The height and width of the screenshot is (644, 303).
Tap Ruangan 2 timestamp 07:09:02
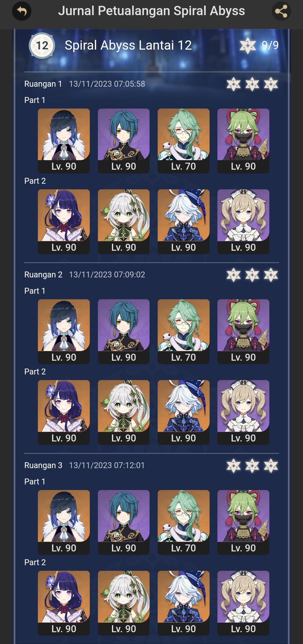click(107, 275)
